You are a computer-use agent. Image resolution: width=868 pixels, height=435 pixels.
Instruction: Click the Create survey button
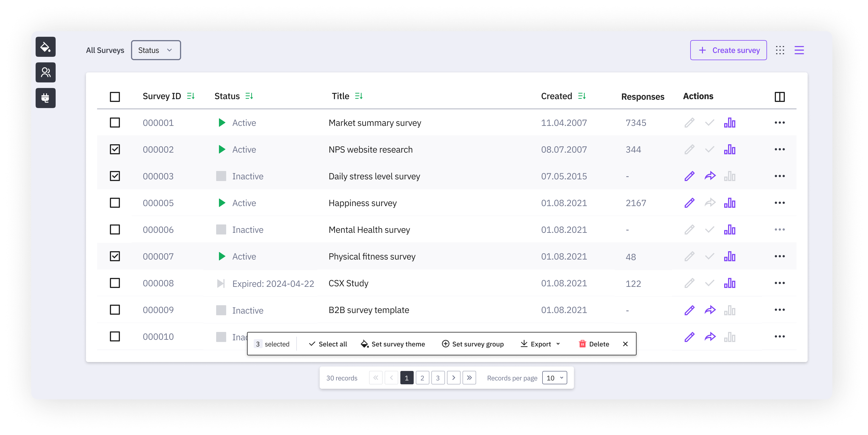point(729,50)
